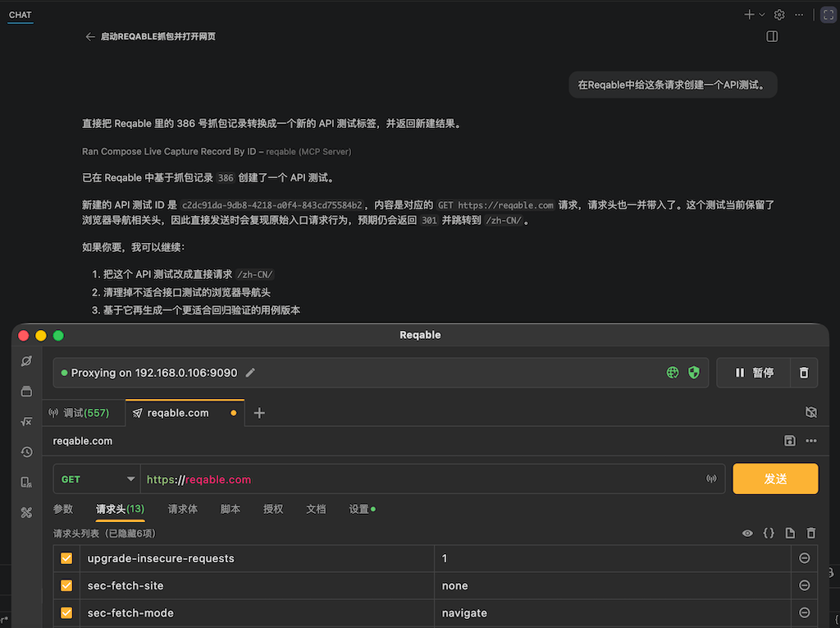Open the three-dots menu beside save icon
840x628 pixels.
[811, 441]
